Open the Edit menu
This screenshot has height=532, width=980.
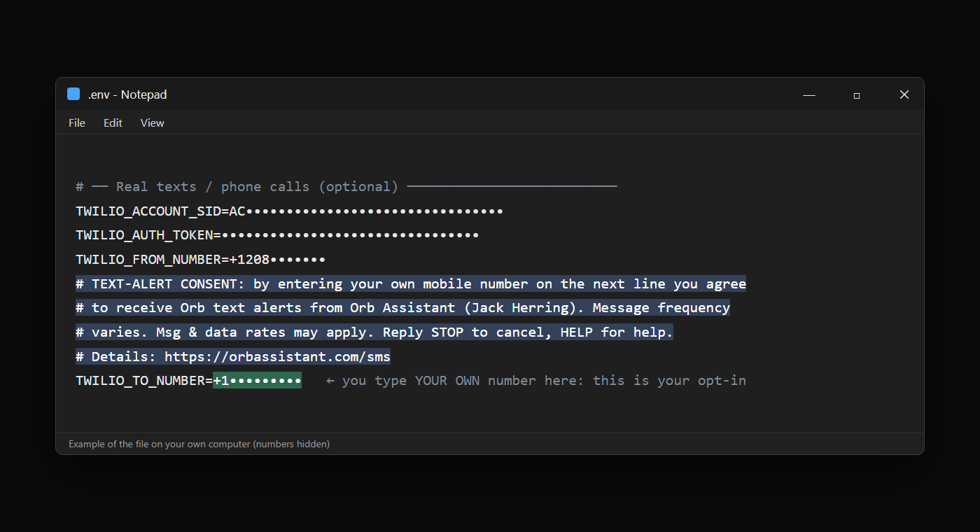pos(113,123)
